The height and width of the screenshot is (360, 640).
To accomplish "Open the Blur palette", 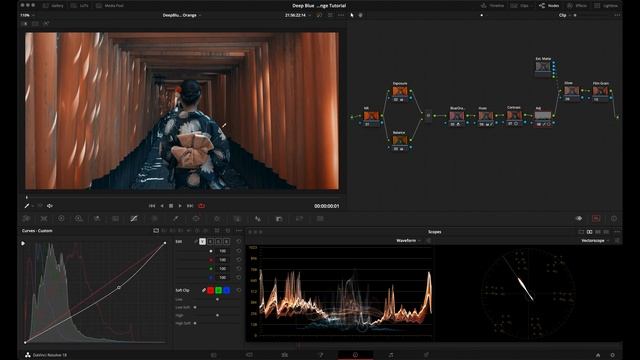I will click(x=258, y=219).
